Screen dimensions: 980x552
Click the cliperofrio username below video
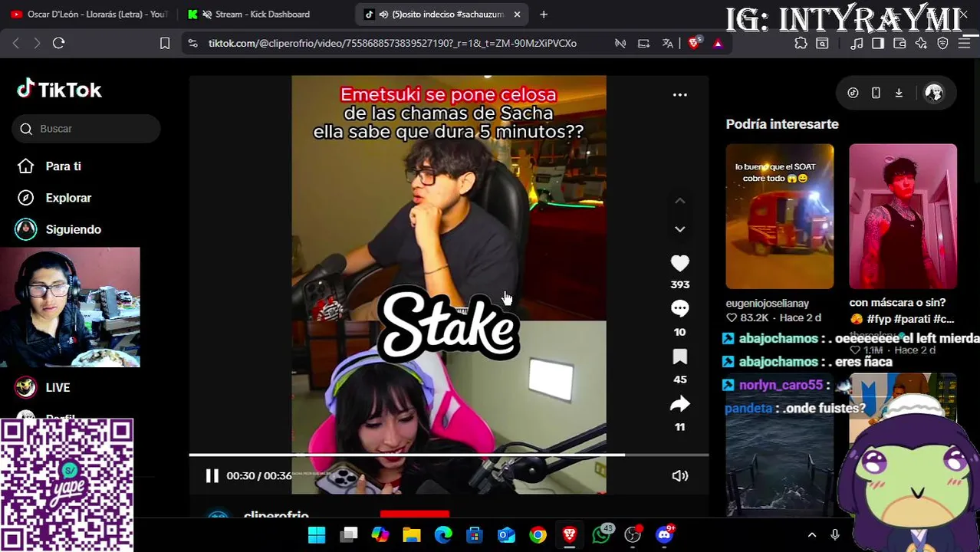(276, 516)
